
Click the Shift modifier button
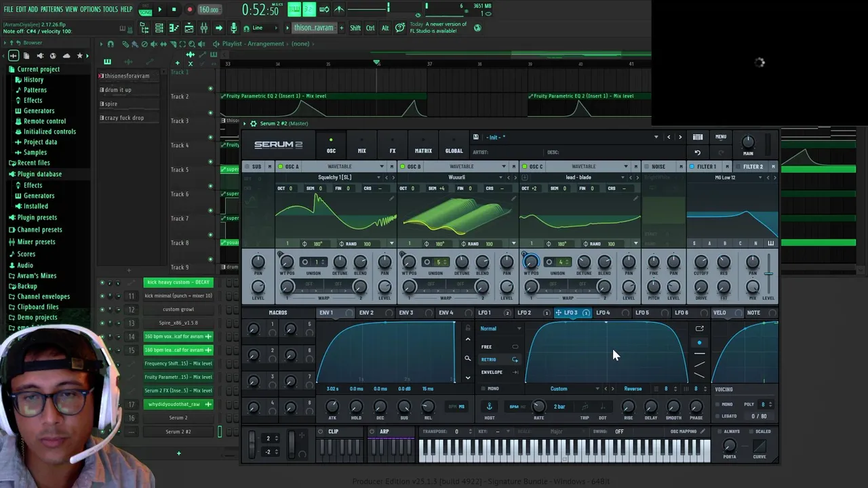click(x=355, y=28)
